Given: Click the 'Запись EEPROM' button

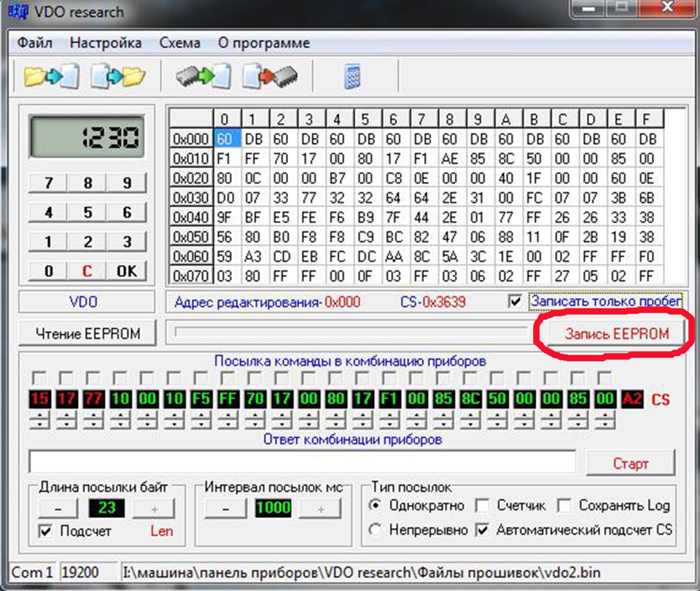Looking at the screenshot, I should point(617,333).
